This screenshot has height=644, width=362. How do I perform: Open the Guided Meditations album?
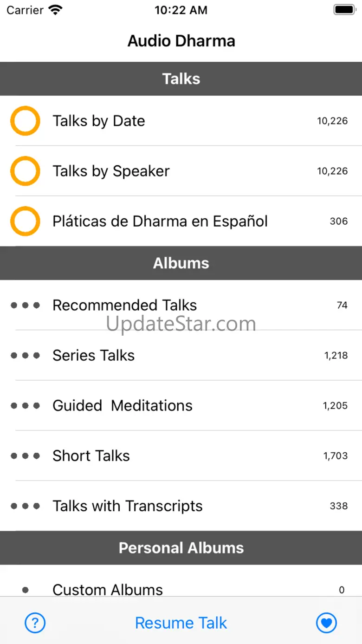coord(122,405)
